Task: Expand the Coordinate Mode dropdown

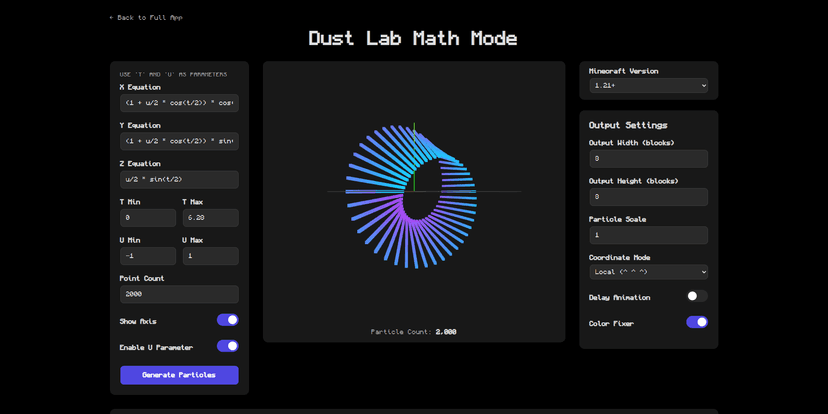Action: click(x=648, y=272)
